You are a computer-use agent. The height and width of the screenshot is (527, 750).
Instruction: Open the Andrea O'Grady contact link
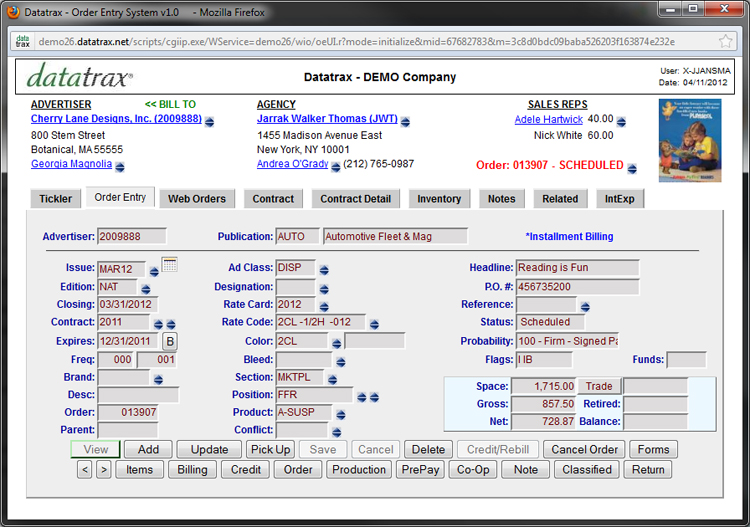point(292,164)
